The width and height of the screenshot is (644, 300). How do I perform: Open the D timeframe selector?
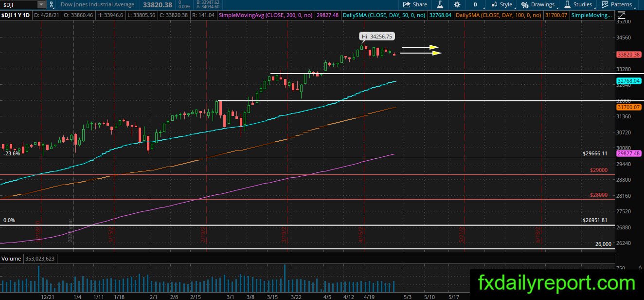tap(475, 4)
